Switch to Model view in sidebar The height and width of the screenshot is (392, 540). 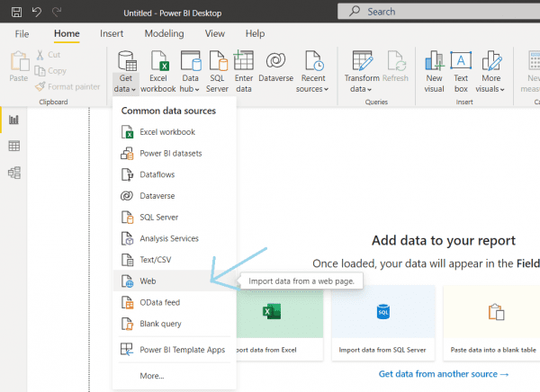(14, 173)
